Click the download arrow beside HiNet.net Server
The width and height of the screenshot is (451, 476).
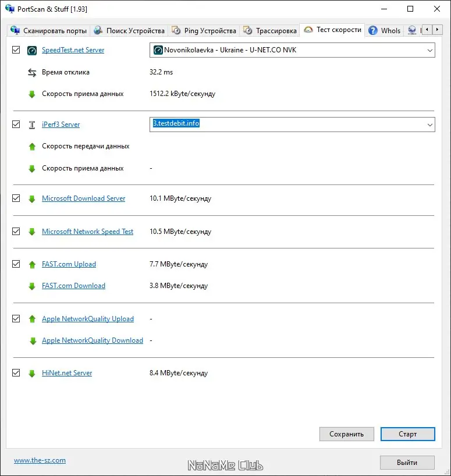pyautogui.click(x=32, y=373)
